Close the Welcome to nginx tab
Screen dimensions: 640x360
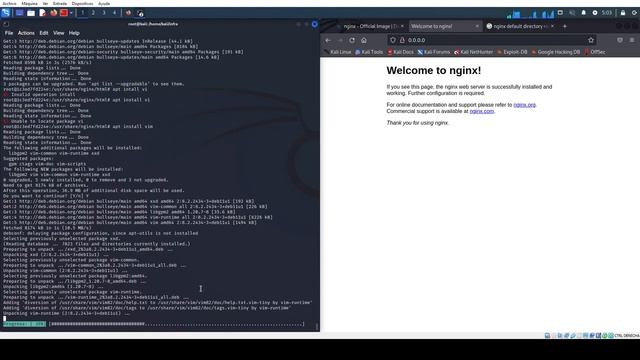tap(477, 26)
